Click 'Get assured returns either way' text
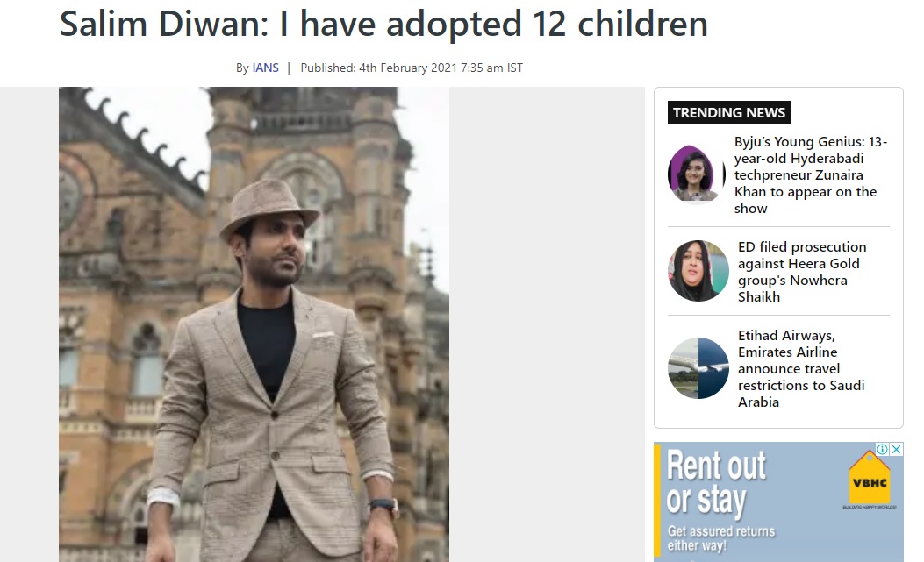Screen dimensions: 924x562 point(720,538)
